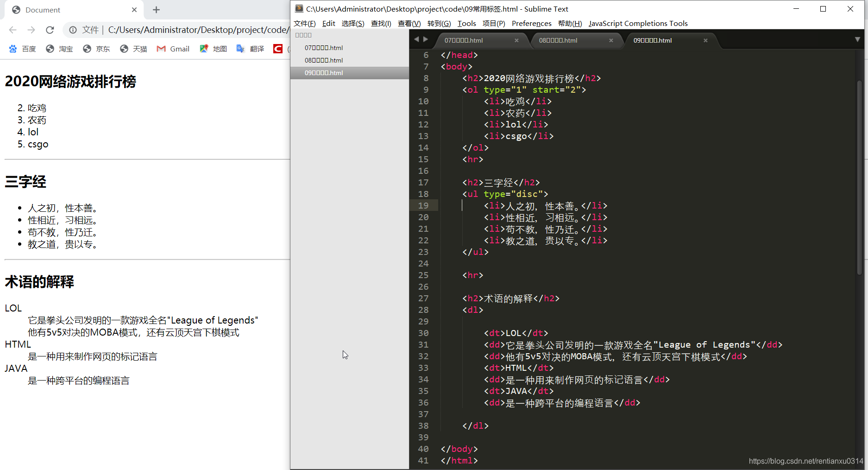
Task: Open the Tools menu
Action: pos(466,24)
